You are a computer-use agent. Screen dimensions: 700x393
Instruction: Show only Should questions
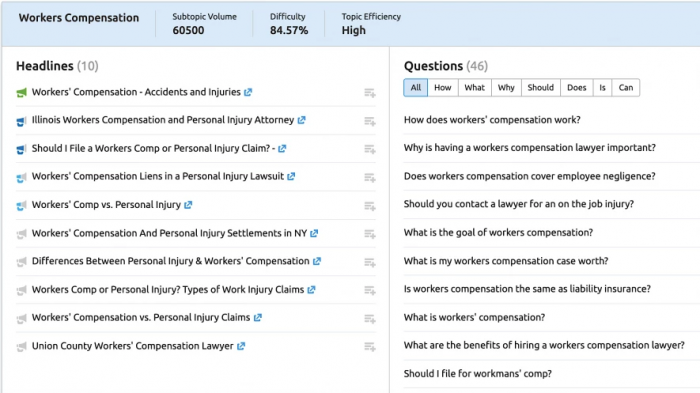tap(541, 88)
